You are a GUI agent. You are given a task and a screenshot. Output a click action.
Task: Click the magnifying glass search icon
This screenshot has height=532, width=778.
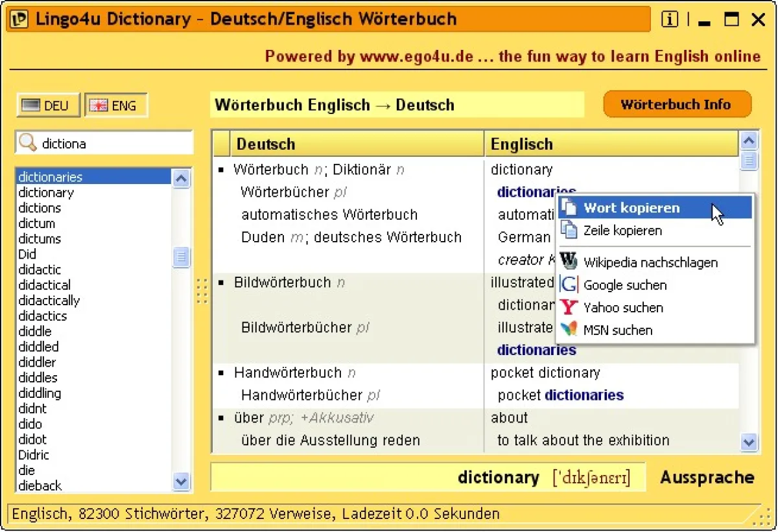[29, 143]
